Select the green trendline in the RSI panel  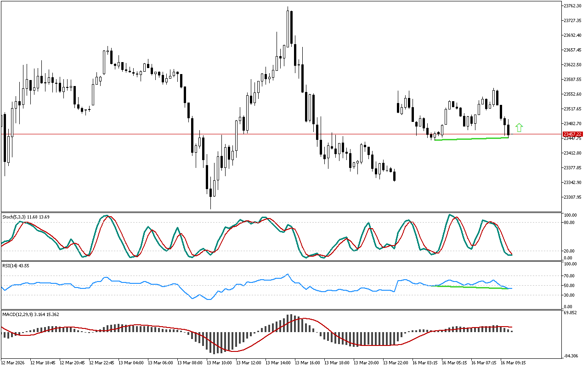point(469,287)
